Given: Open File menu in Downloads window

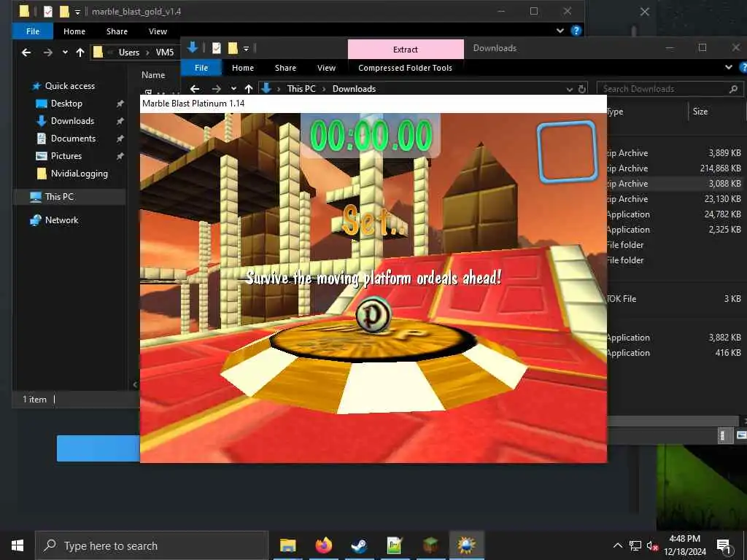Looking at the screenshot, I should 201,68.
